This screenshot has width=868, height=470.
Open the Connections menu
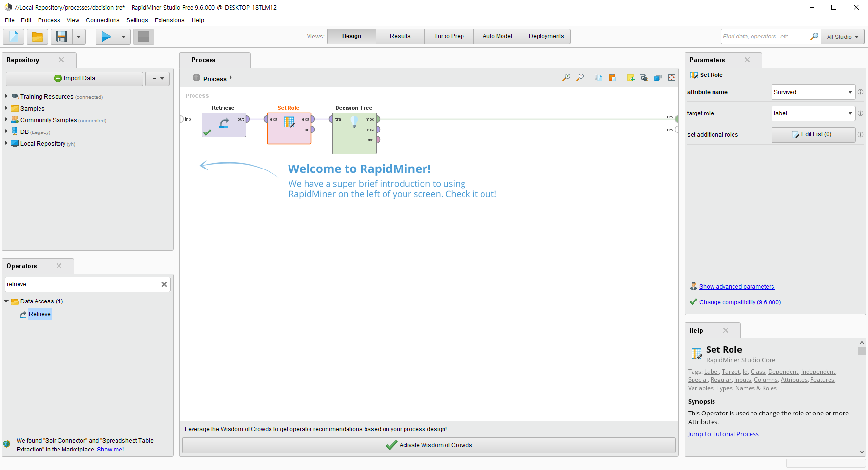point(102,20)
